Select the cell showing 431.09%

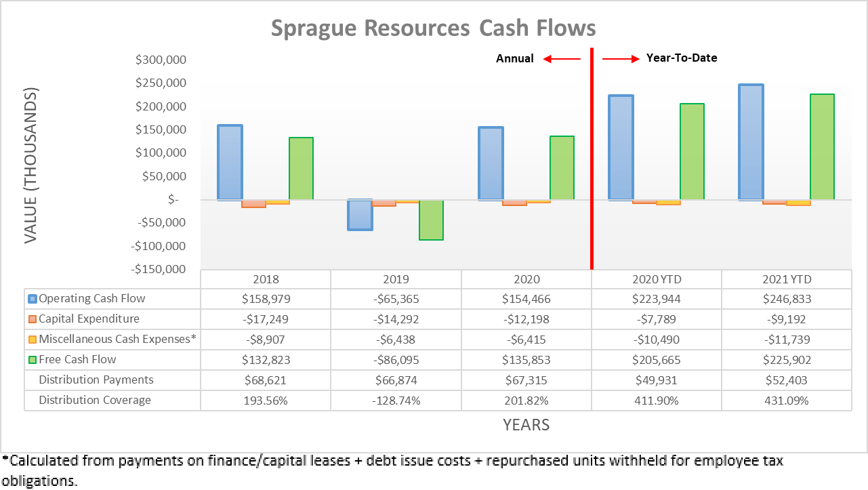(786, 400)
